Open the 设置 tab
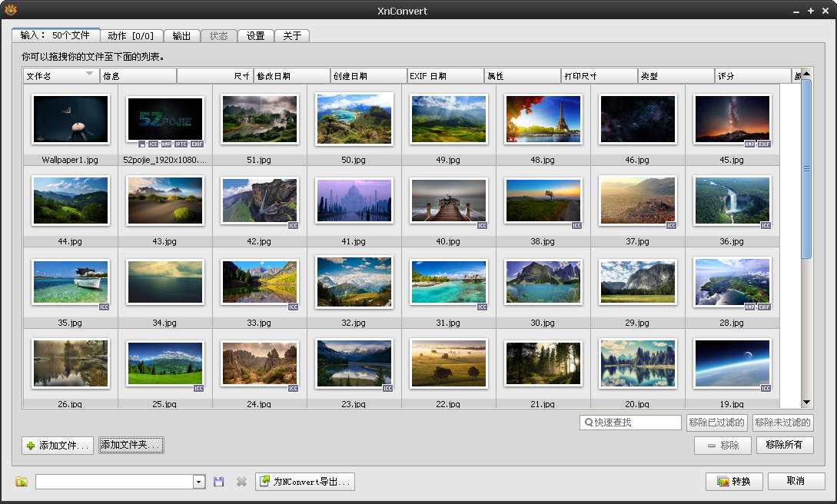837x504 pixels. [256, 36]
